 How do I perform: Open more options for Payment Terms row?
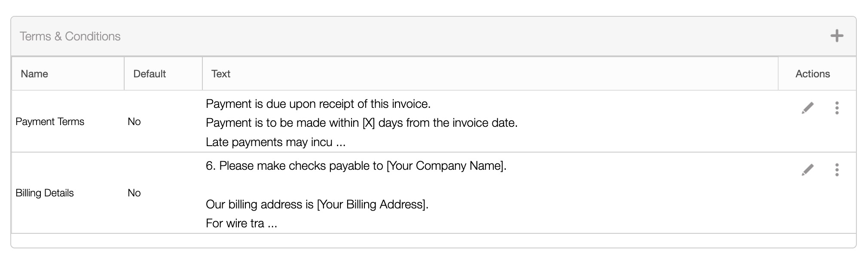[837, 108]
